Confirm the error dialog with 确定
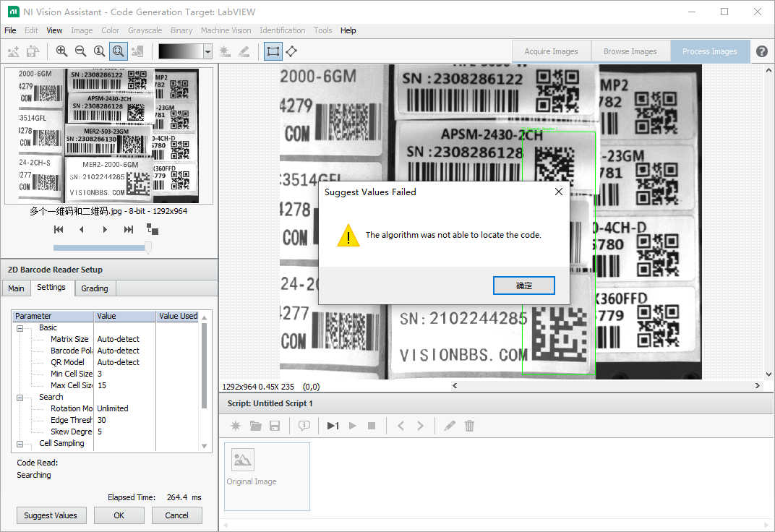 [x=524, y=286]
